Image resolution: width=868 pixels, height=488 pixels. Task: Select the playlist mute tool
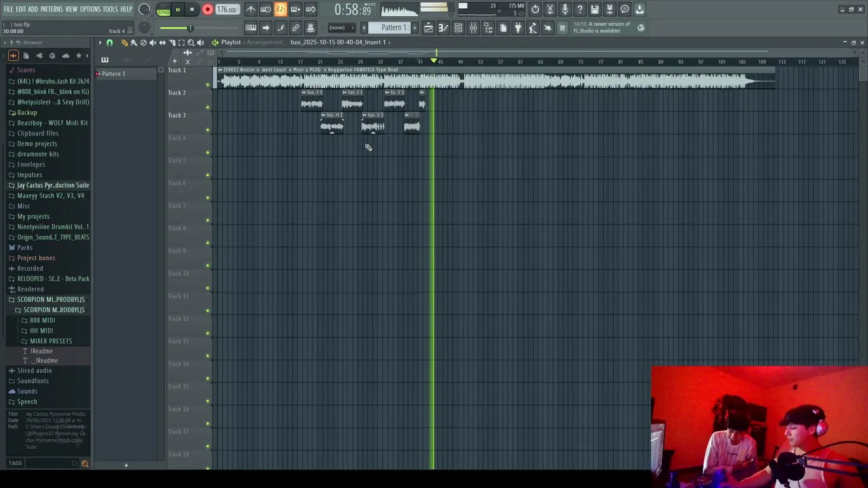point(153,42)
